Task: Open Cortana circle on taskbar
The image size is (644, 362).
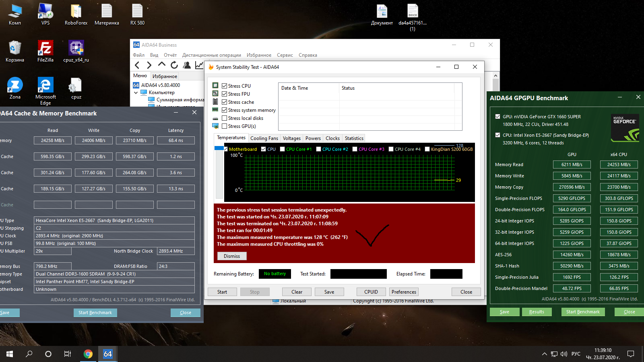Action: [48, 354]
